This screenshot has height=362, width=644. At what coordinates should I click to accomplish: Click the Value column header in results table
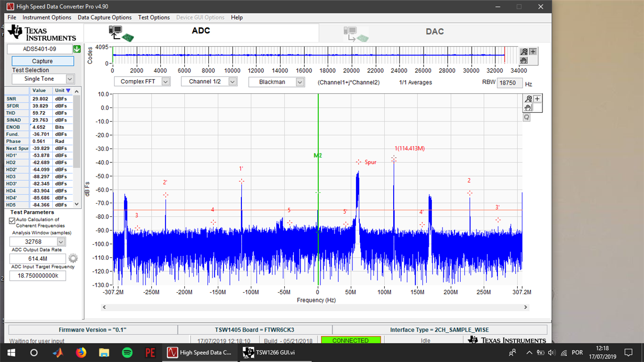pyautogui.click(x=40, y=91)
